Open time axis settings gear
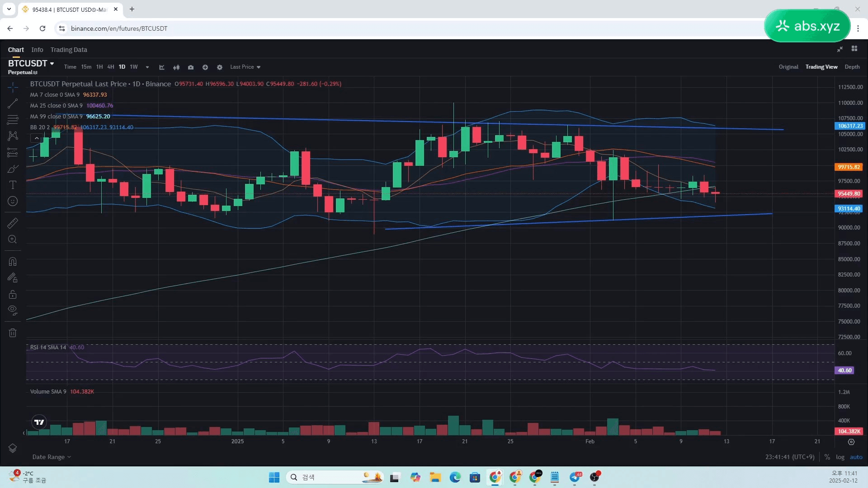 pyautogui.click(x=851, y=442)
